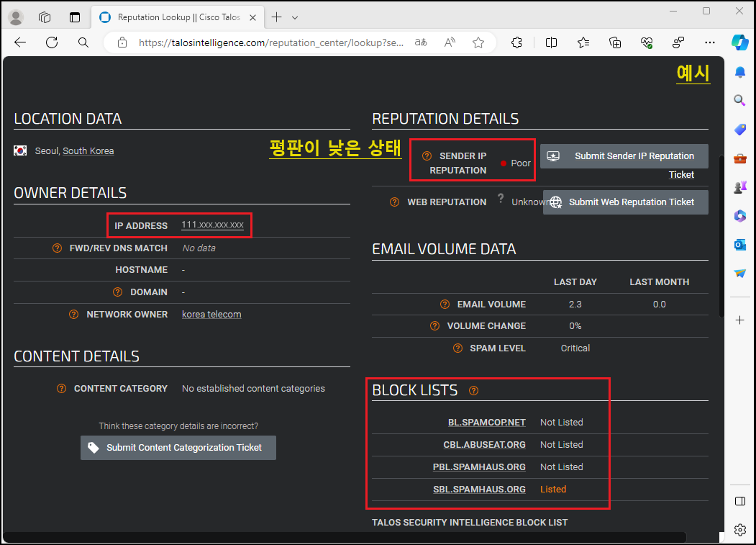This screenshot has width=756, height=545.
Task: Close the Reputation Lookup tab
Action: click(x=252, y=17)
